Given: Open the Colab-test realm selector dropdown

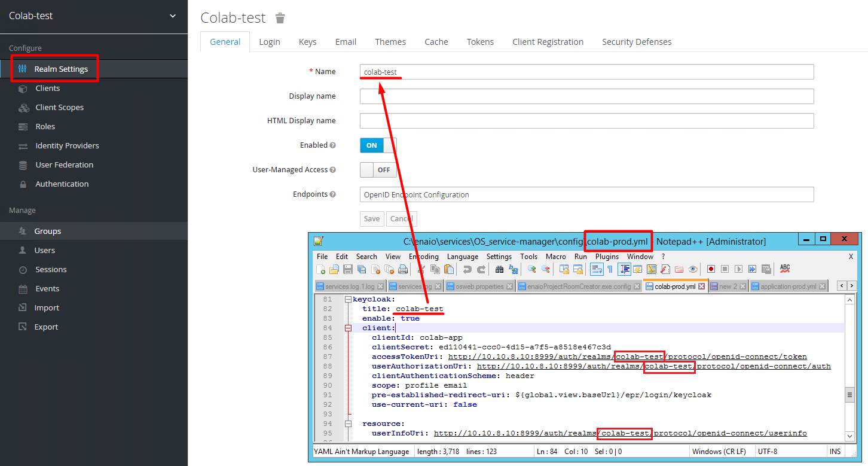Looking at the screenshot, I should point(173,16).
